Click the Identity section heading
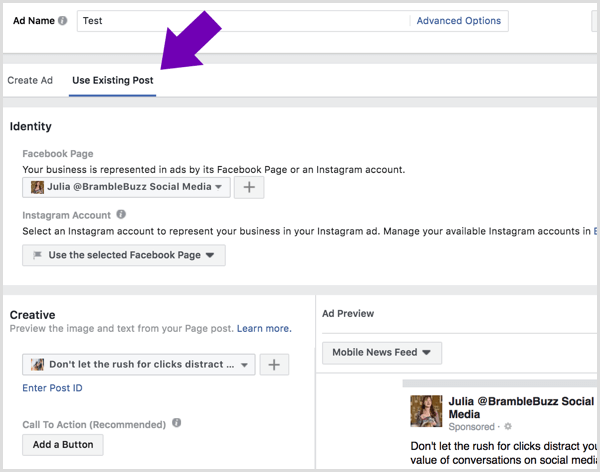The image size is (600, 472). 31,126
